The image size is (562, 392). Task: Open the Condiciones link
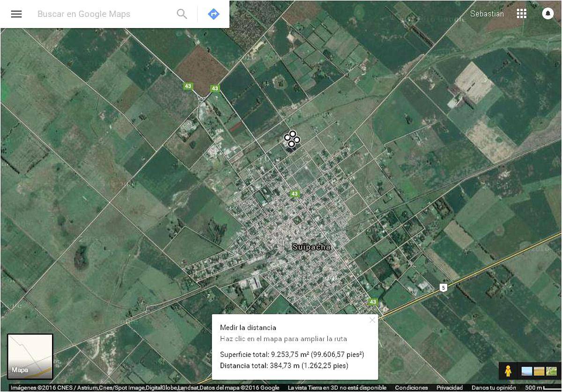coord(411,388)
